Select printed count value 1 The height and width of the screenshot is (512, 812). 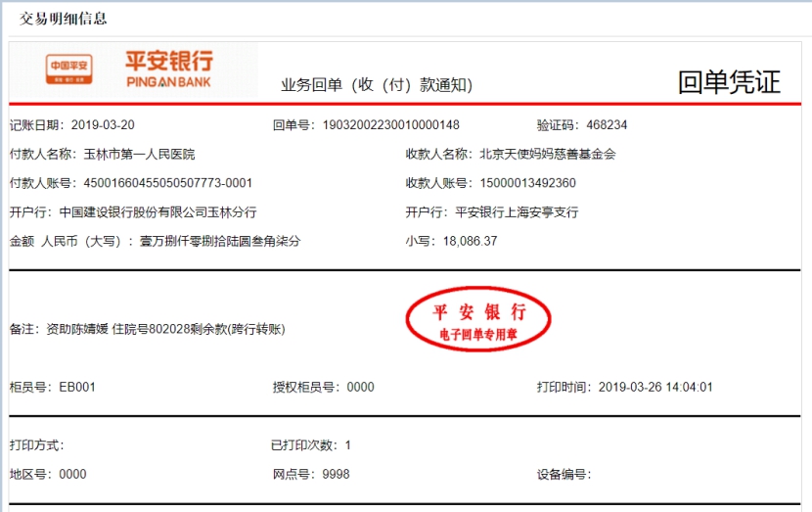coord(348,445)
